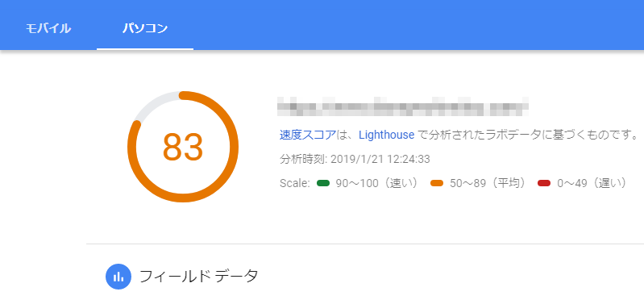Click the 50〜89(平均) scale label
644x300 pixels.
(488, 183)
